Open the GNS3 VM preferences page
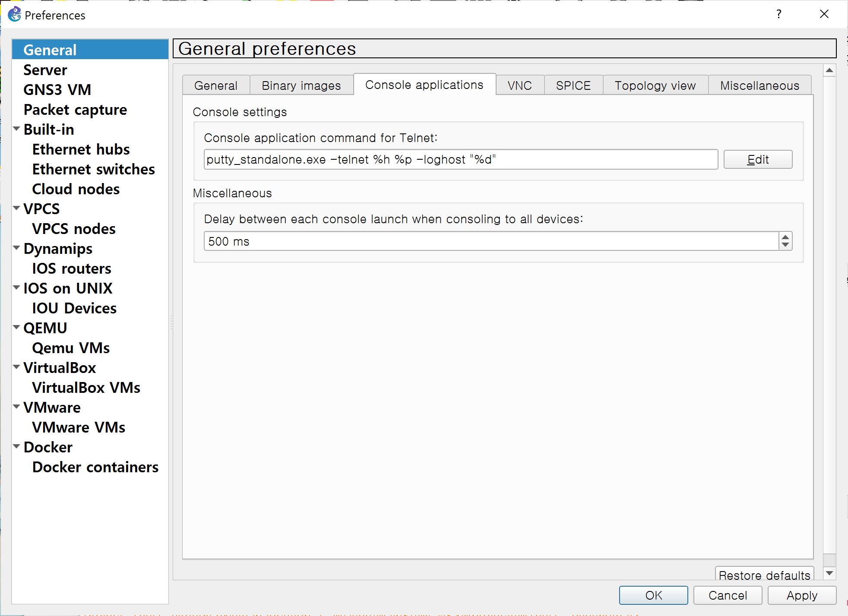Screen dimensions: 848x616 click(x=57, y=90)
